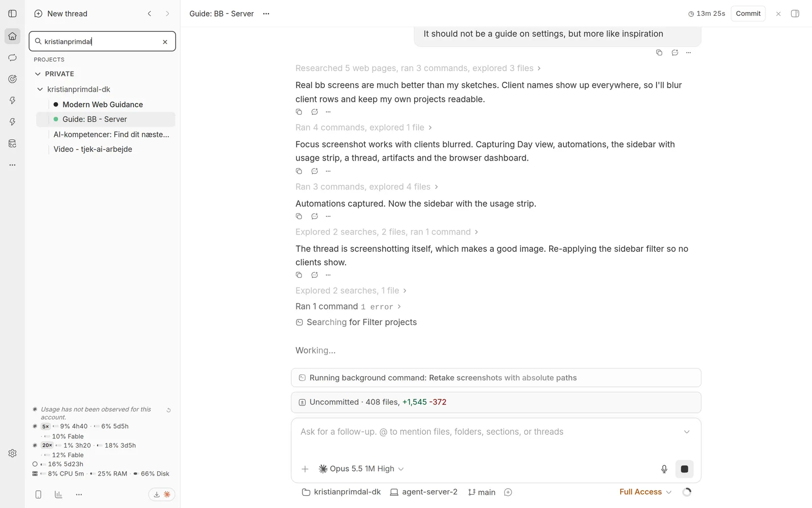The width and height of the screenshot is (812, 508).
Task: Open the 'AI-kompetencer: Find dit næste...' thread
Action: click(x=106, y=135)
